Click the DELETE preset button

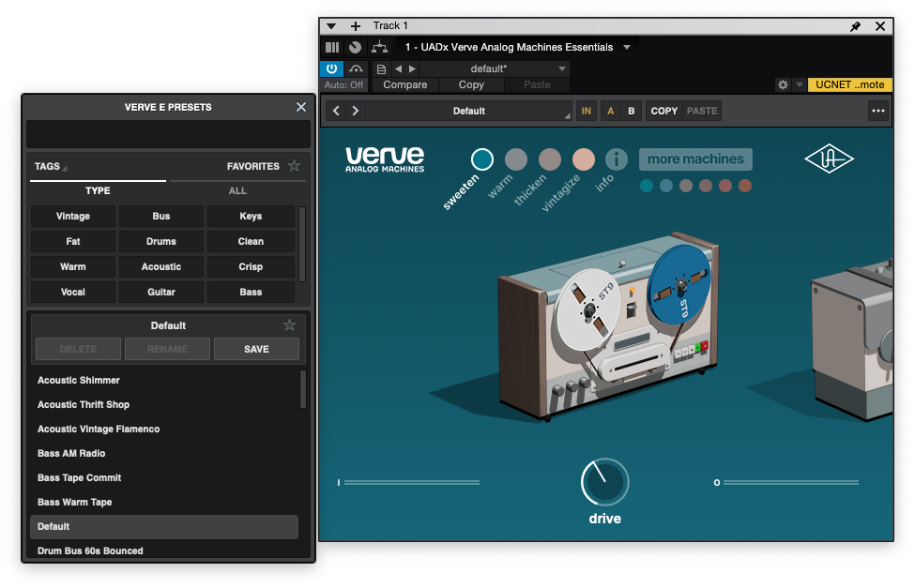tap(78, 349)
